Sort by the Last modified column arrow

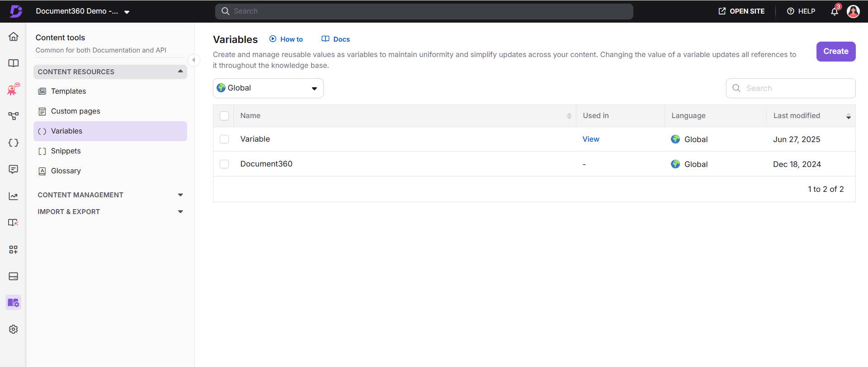click(849, 116)
